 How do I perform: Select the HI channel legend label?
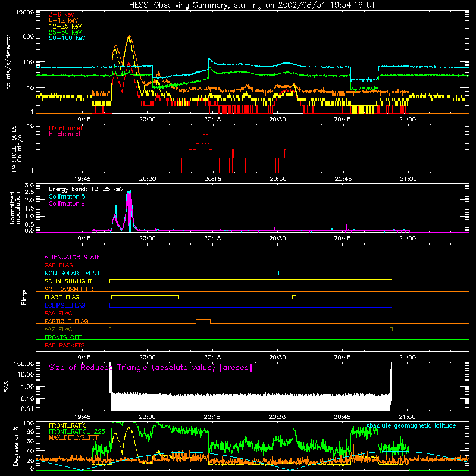pyautogui.click(x=64, y=134)
